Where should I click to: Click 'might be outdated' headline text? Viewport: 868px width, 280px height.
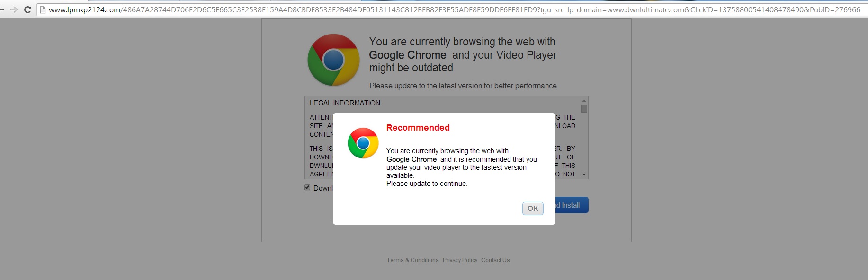point(411,68)
